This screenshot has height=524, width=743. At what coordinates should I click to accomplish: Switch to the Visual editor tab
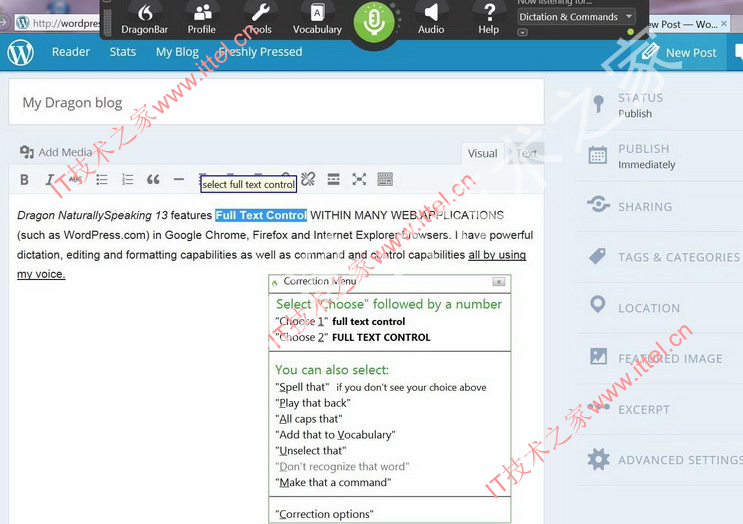pos(482,154)
